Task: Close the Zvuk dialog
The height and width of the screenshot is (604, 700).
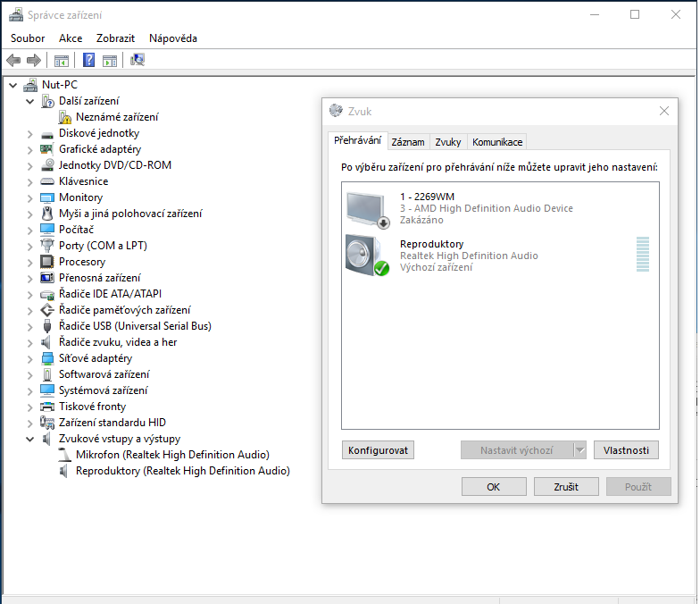Action: [x=664, y=111]
